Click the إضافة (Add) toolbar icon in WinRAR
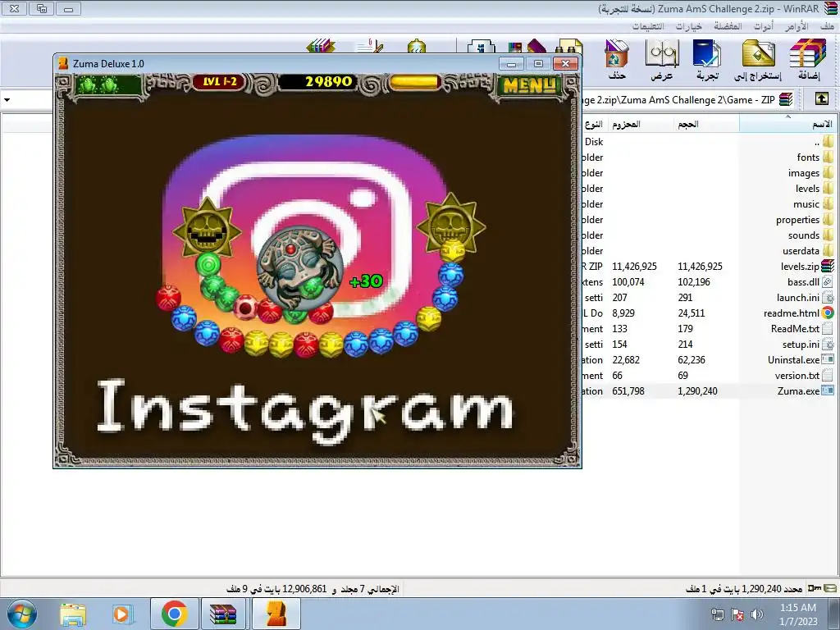 pos(808,59)
